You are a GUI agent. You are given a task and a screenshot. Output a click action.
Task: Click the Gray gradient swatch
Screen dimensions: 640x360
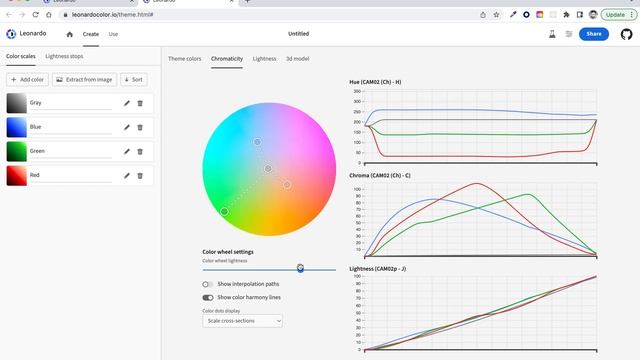[x=17, y=103]
